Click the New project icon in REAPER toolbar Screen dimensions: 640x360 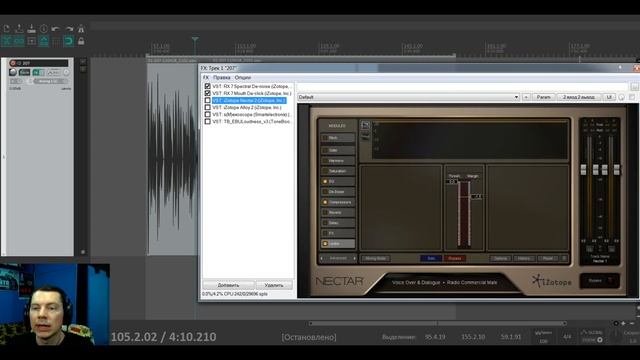pyautogui.click(x=7, y=29)
